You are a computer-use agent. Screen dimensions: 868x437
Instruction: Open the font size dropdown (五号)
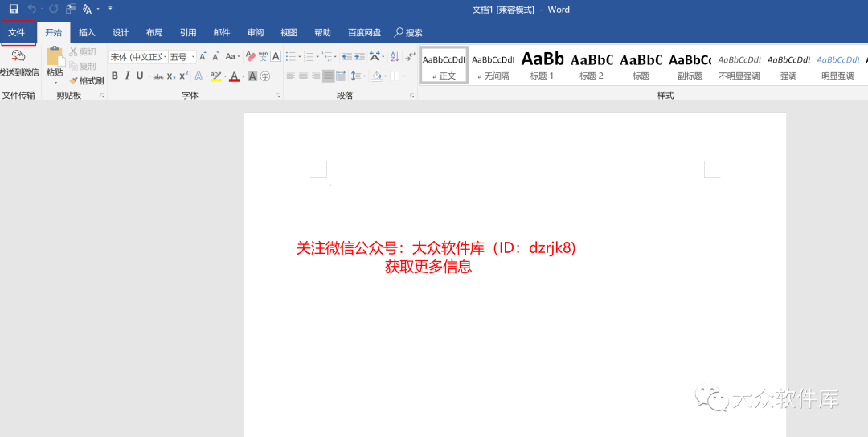[x=193, y=57]
